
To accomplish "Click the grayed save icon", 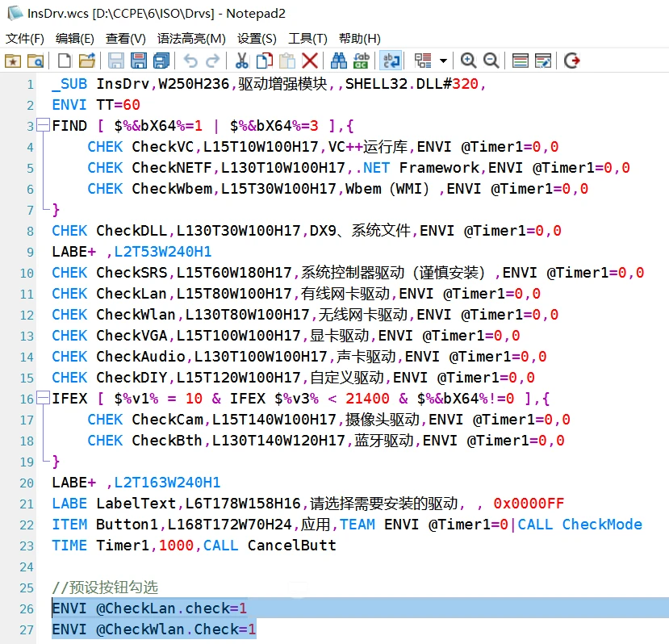I will click(116, 61).
